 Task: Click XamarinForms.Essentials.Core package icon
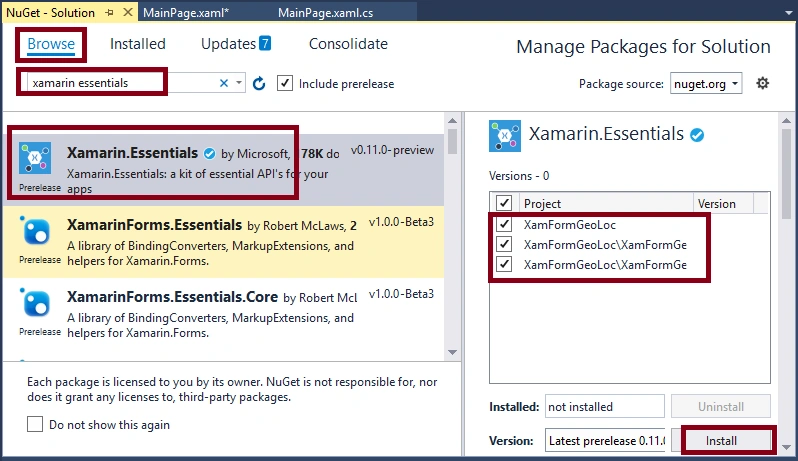pyautogui.click(x=35, y=303)
